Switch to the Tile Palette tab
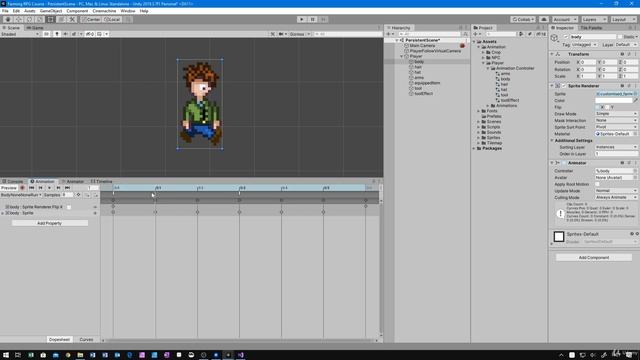The height and width of the screenshot is (360, 640). (x=591, y=28)
